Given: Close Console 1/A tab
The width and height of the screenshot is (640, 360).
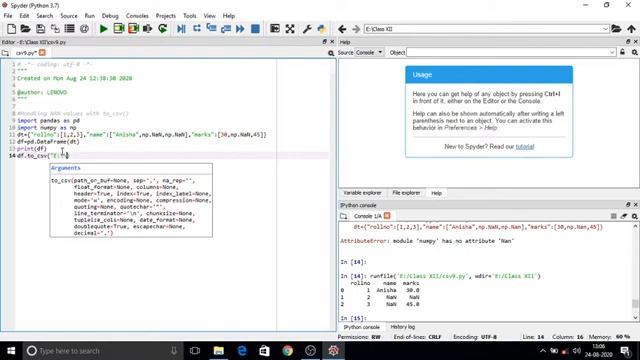Looking at the screenshot, I should (387, 216).
